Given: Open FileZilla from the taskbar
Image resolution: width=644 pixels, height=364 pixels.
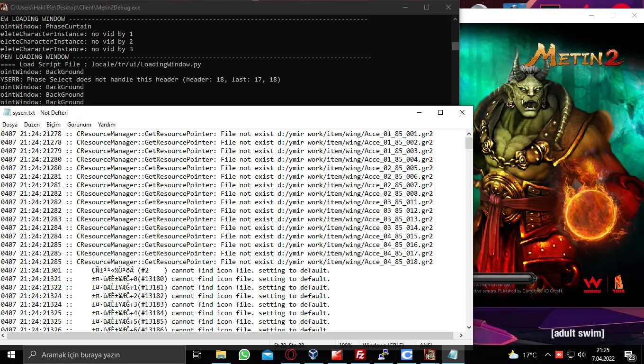Looking at the screenshot, I should point(360,355).
